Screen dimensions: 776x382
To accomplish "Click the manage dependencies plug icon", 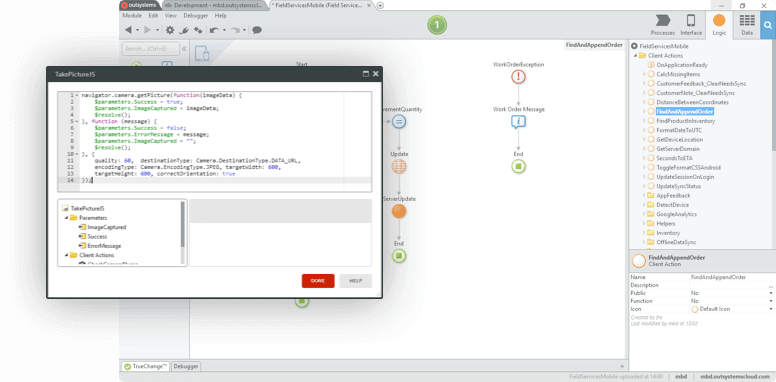I will (184, 30).
